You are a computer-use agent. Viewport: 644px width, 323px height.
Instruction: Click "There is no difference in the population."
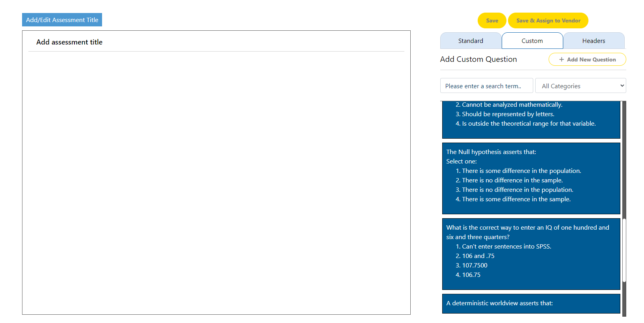[517, 190]
